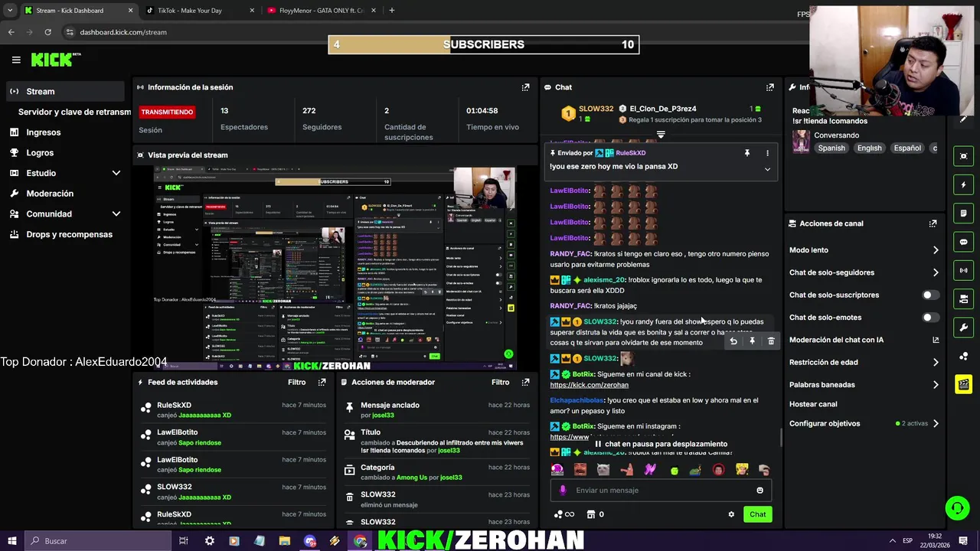Pop out the Chat panel
Image resolution: width=980 pixels, height=551 pixels.
tap(770, 87)
